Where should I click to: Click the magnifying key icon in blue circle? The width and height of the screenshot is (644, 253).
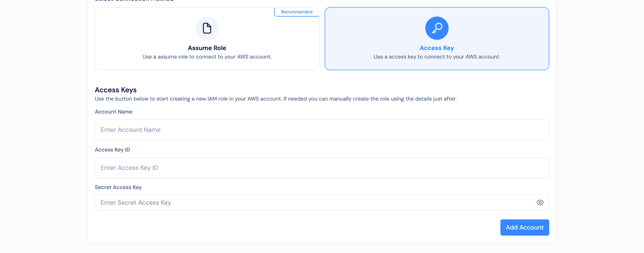437,28
